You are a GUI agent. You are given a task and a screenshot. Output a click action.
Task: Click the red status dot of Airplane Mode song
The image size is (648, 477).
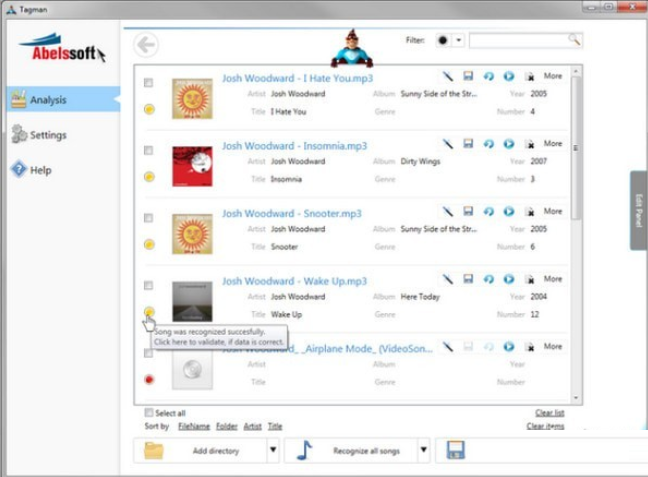[x=149, y=379]
